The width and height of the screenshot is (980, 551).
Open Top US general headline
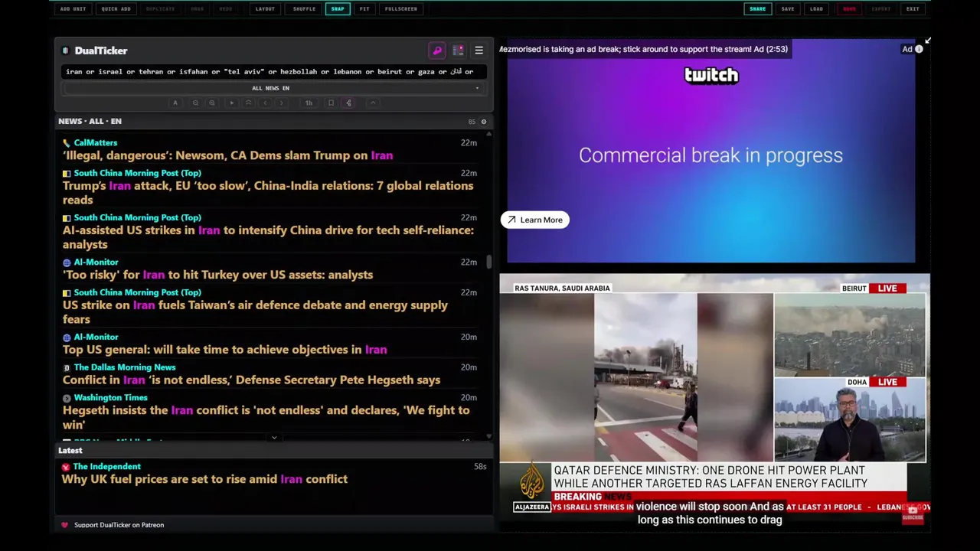(225, 350)
